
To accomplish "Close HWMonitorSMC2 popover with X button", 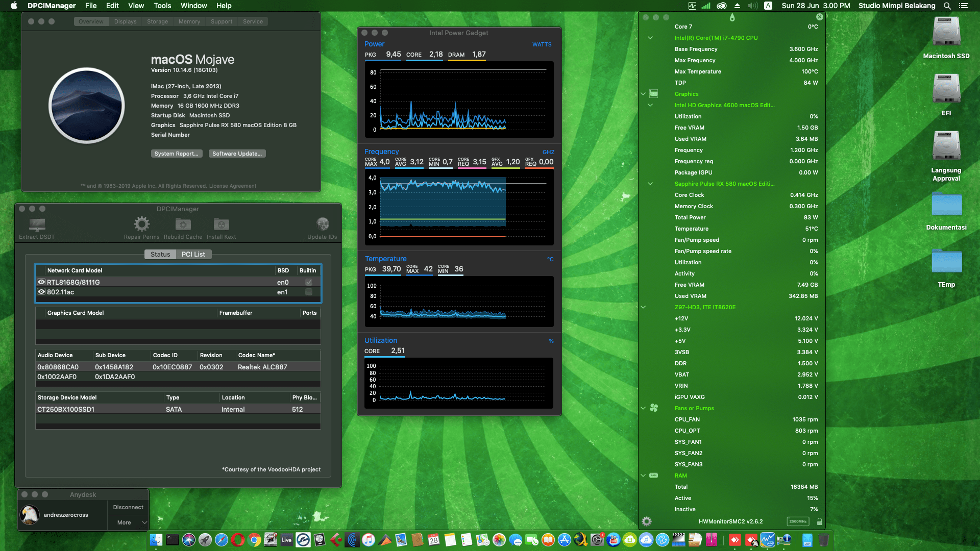I will click(819, 17).
